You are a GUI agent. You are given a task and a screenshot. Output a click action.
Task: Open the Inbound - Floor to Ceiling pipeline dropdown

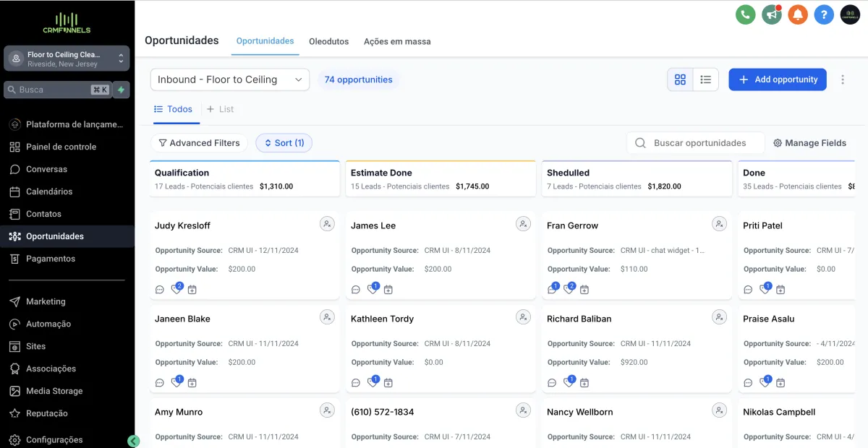coord(230,79)
